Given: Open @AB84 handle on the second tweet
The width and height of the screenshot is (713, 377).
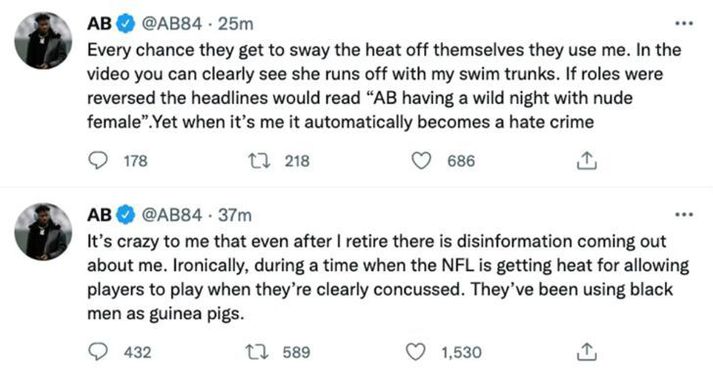Looking at the screenshot, I should tap(171, 215).
